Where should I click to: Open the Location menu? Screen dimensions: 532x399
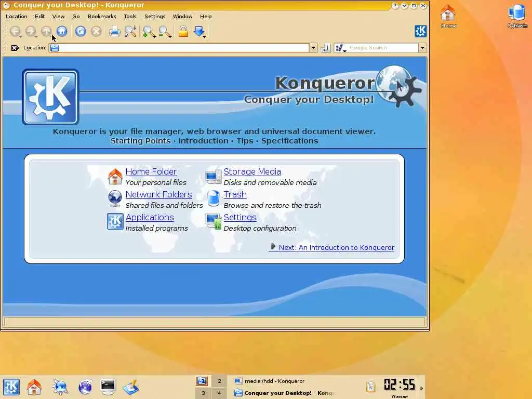coord(16,16)
